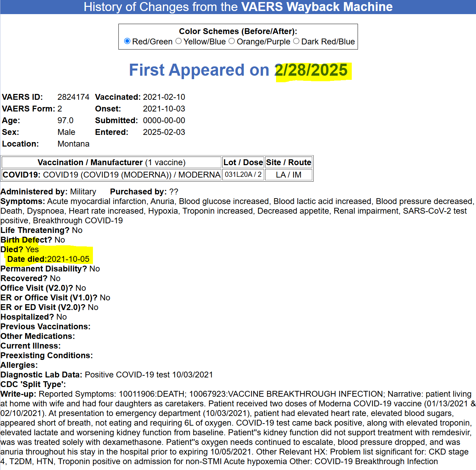476x470 pixels.
Task: Select the Yellow/Blue color scheme radio button
Action: tap(179, 41)
